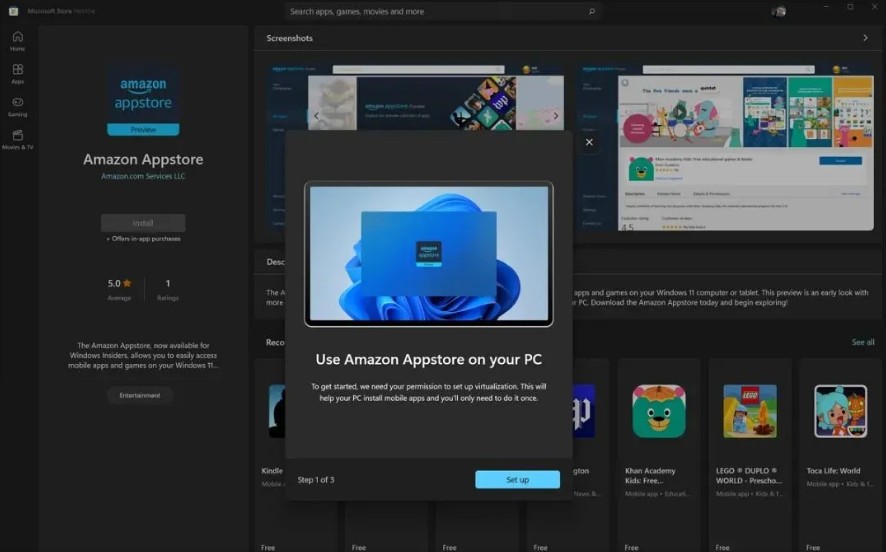Click the Amazon Appstore Preview logo
The image size is (886, 552).
(143, 101)
